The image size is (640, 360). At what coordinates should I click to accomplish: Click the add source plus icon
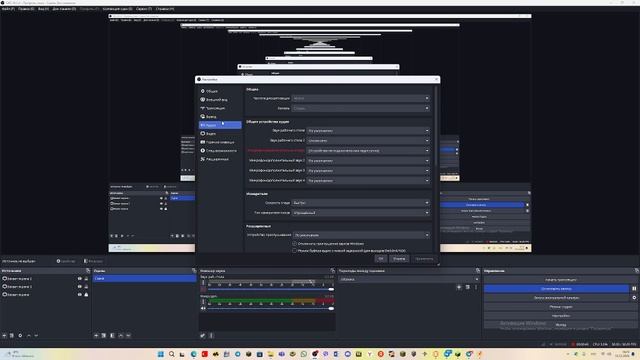[4, 336]
